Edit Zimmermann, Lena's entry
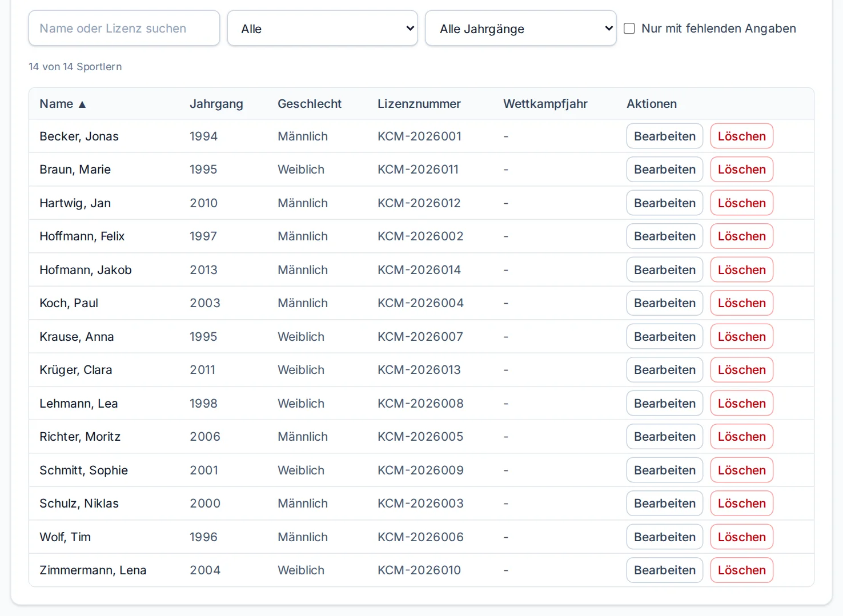This screenshot has height=616, width=843. (x=665, y=570)
